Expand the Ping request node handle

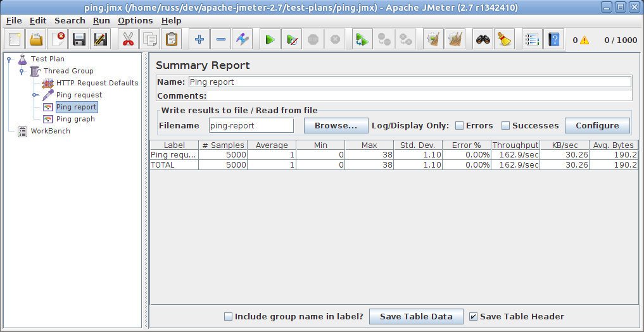[34, 95]
